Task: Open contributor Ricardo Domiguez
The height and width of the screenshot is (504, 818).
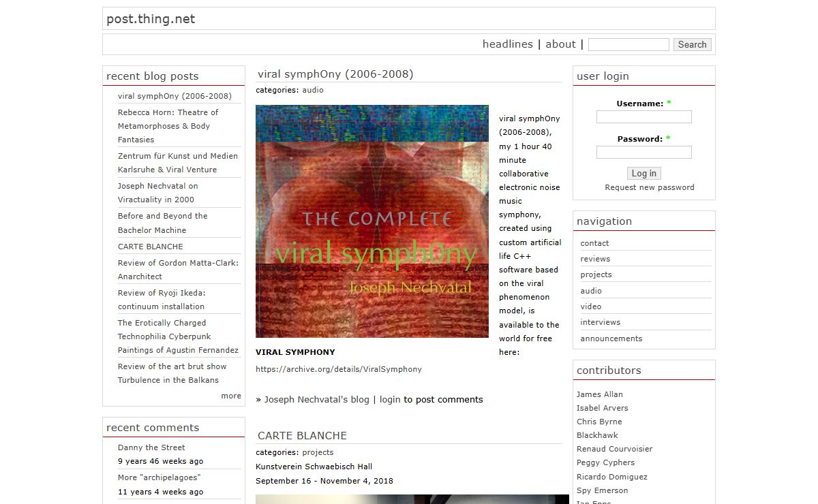Action: 612,477
